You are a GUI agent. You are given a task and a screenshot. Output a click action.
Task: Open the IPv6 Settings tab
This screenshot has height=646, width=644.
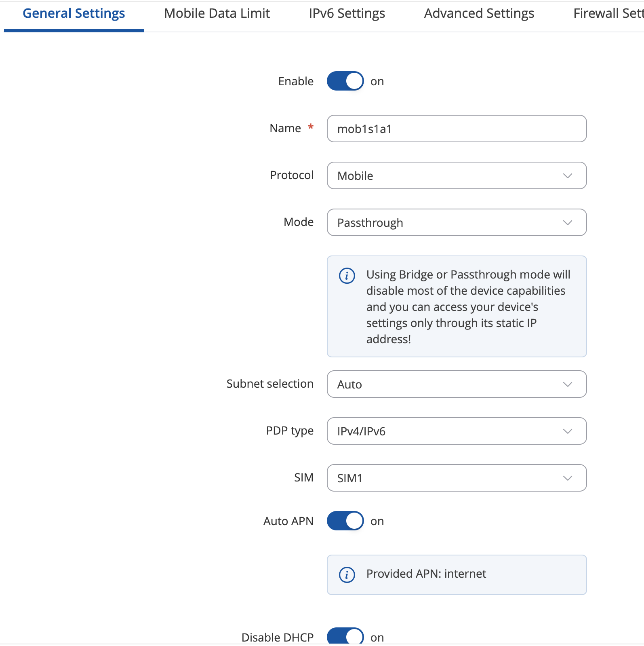click(x=347, y=14)
